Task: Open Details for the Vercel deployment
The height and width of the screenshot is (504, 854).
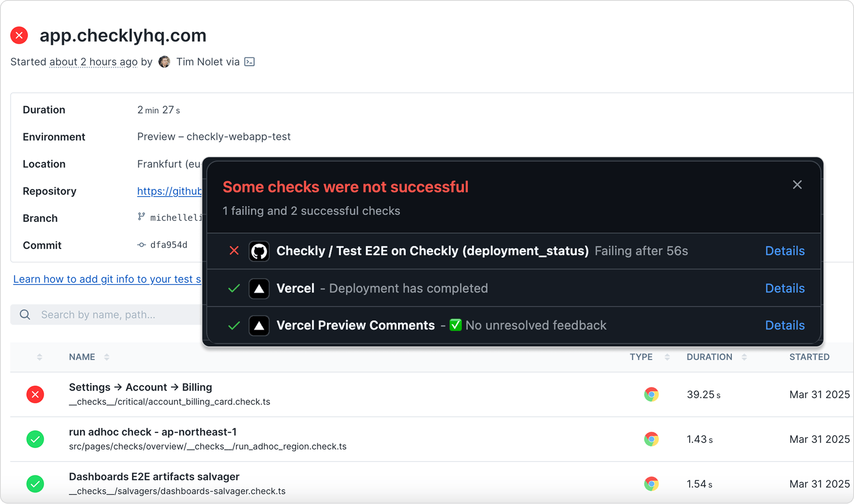Action: pyautogui.click(x=785, y=288)
